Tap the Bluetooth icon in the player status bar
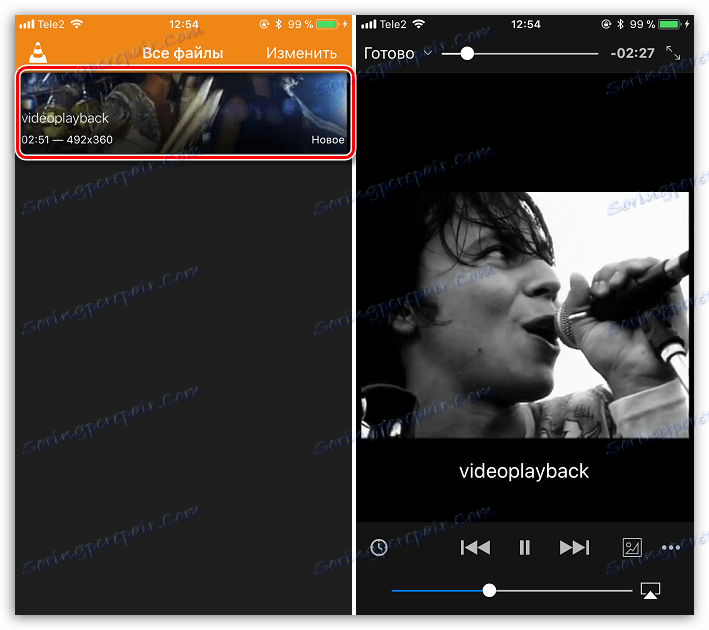The width and height of the screenshot is (709, 630). (x=620, y=24)
